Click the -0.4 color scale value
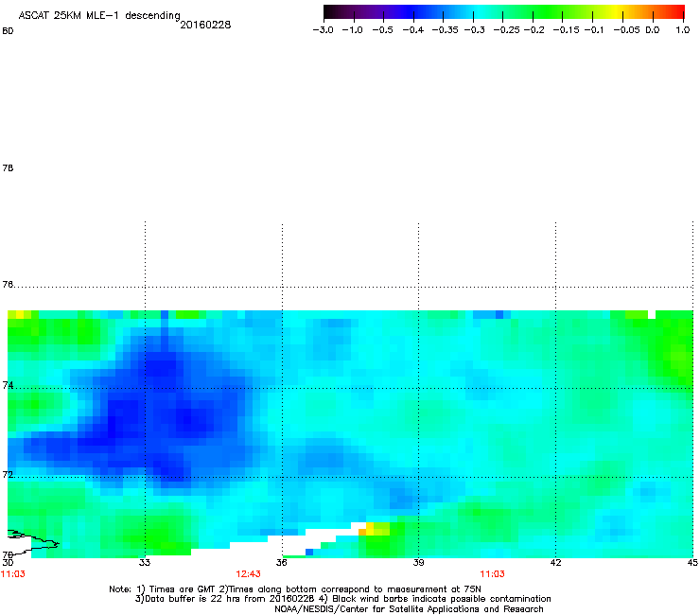The height and width of the screenshot is (615, 700). (x=413, y=30)
